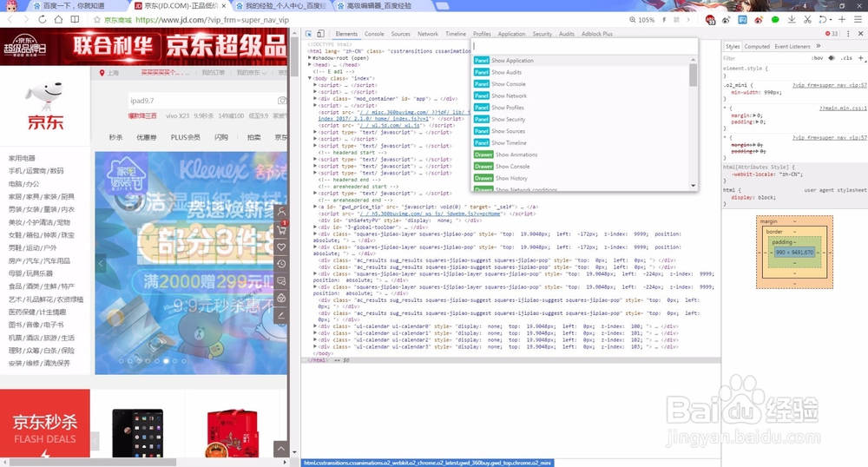Choose Show Network panel command
868x467 pixels.
(x=582, y=95)
